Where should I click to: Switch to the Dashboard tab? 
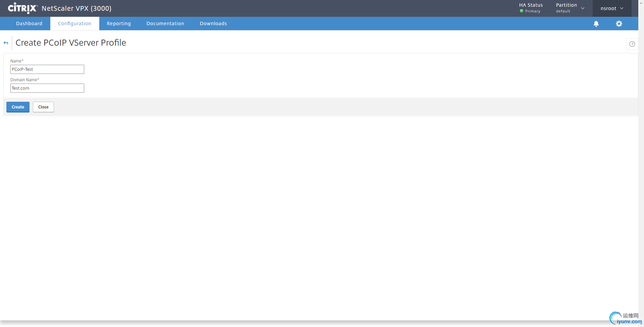(x=29, y=24)
